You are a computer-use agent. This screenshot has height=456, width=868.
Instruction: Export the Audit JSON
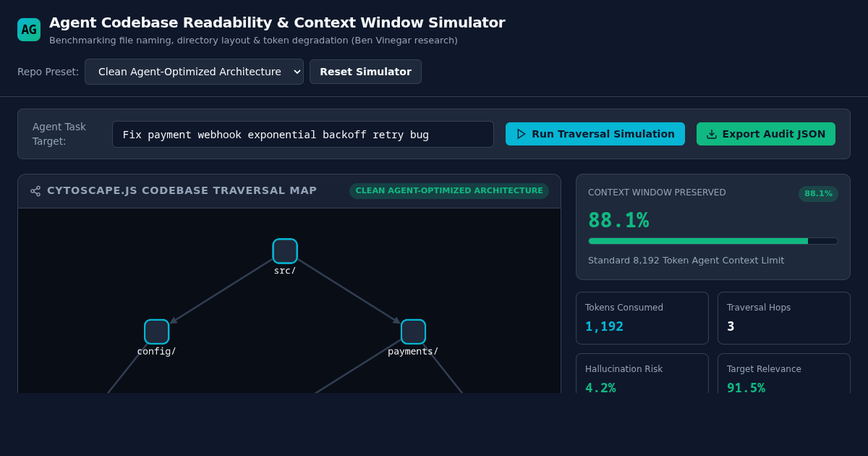click(x=766, y=134)
